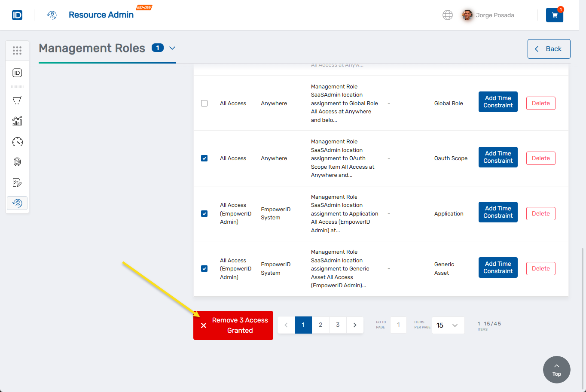Check the Global Role row checkbox
The image size is (586, 392).
[204, 103]
